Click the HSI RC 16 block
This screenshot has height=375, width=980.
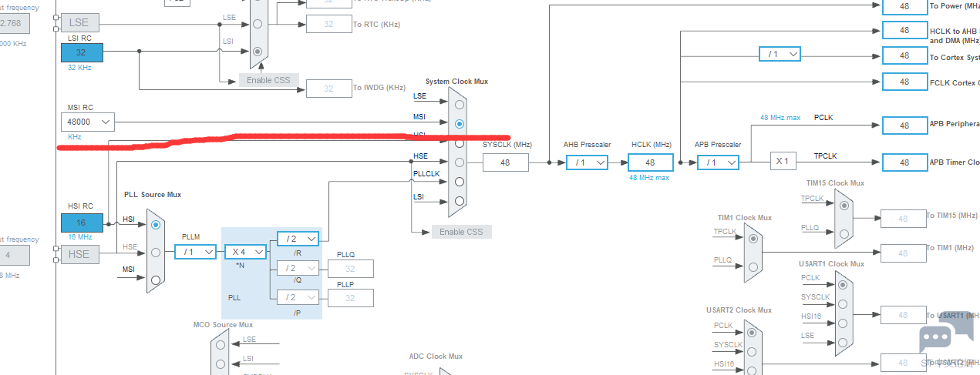(x=81, y=222)
